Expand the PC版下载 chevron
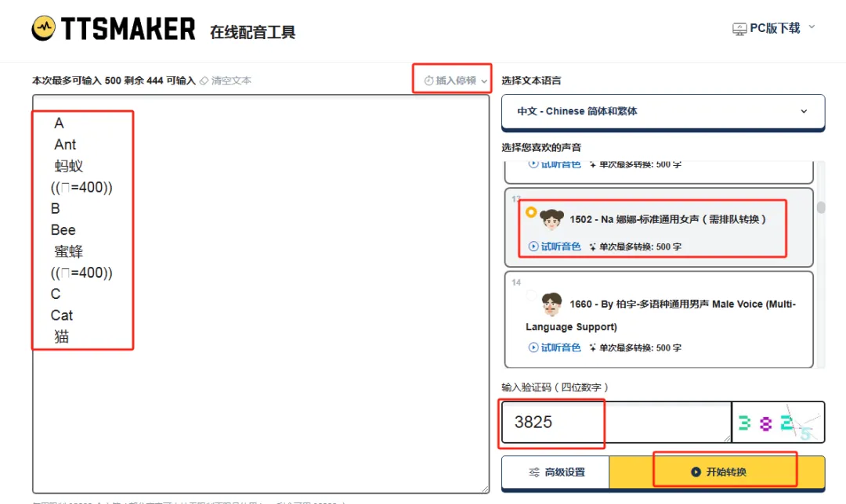The height and width of the screenshot is (504, 846). click(x=812, y=27)
